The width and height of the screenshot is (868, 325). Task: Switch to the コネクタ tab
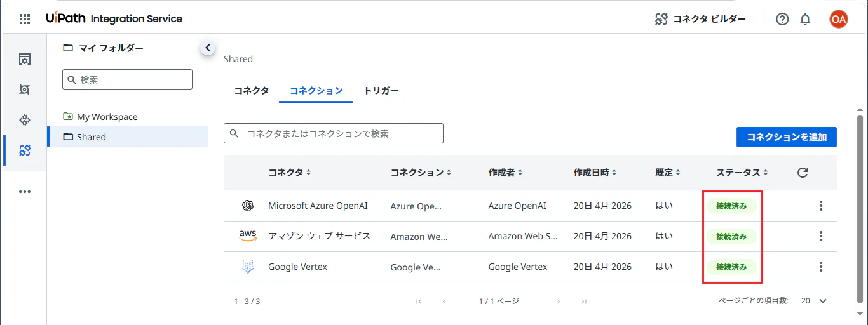pyautogui.click(x=252, y=91)
